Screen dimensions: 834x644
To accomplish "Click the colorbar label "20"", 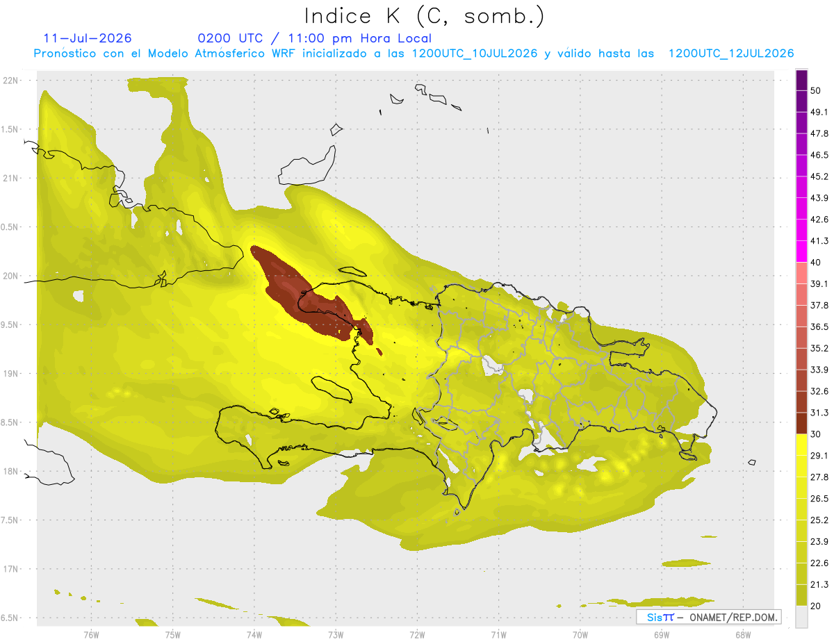I will tap(816, 605).
